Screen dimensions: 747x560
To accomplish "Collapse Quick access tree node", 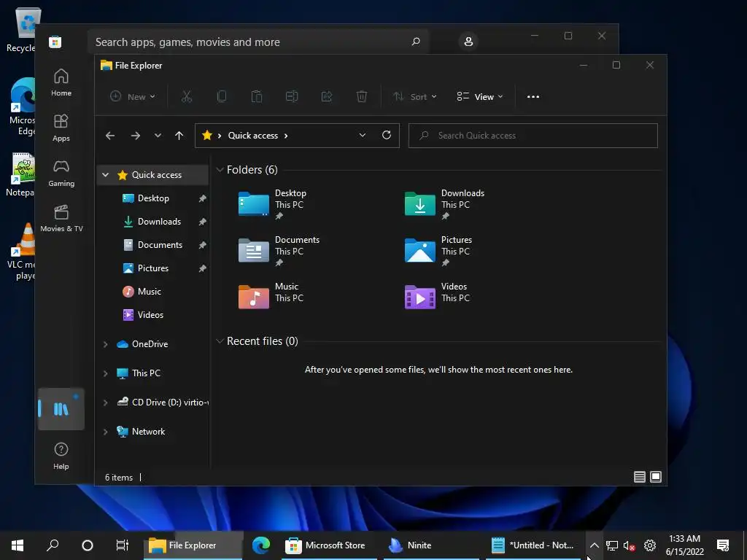I will click(105, 175).
